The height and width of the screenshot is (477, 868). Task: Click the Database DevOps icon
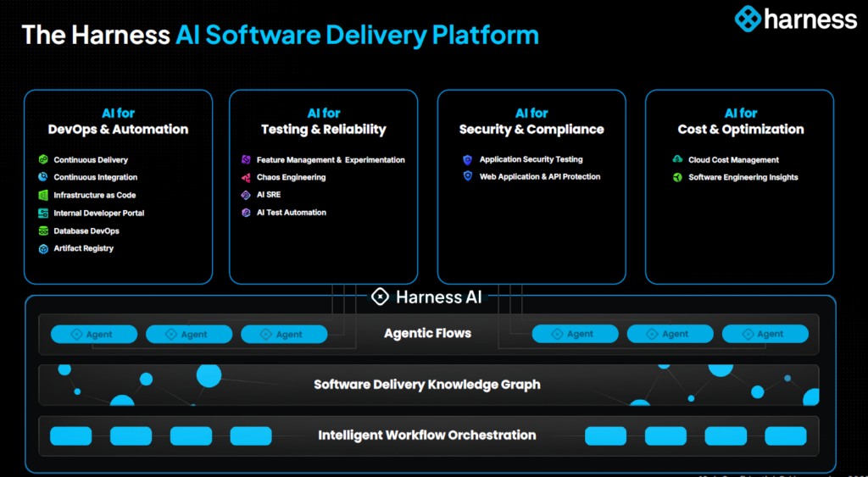coord(43,230)
